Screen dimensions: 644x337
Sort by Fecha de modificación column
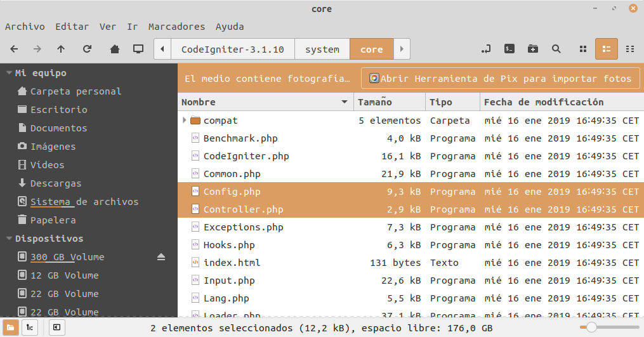[x=562, y=102]
